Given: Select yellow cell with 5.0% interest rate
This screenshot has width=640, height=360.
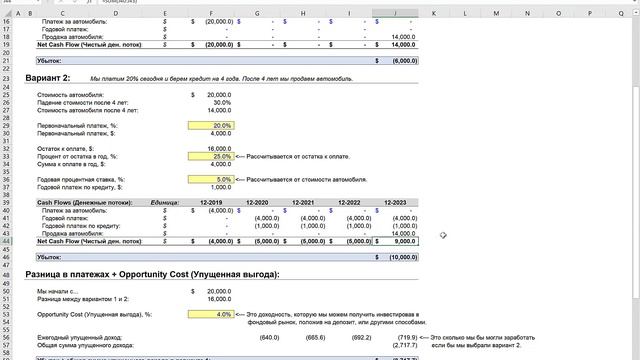Looking at the screenshot, I should click(x=211, y=179).
